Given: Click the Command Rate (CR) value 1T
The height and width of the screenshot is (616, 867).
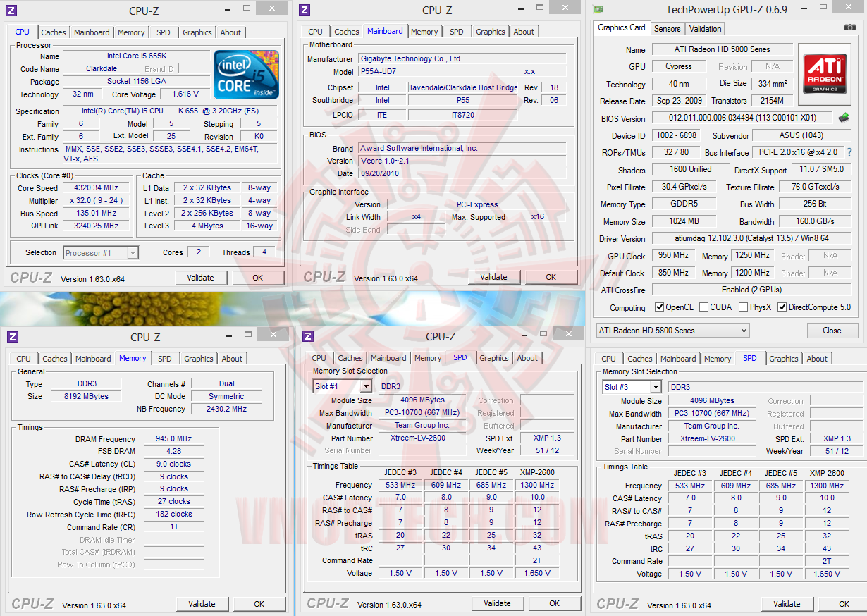Looking at the screenshot, I should pos(173,527).
